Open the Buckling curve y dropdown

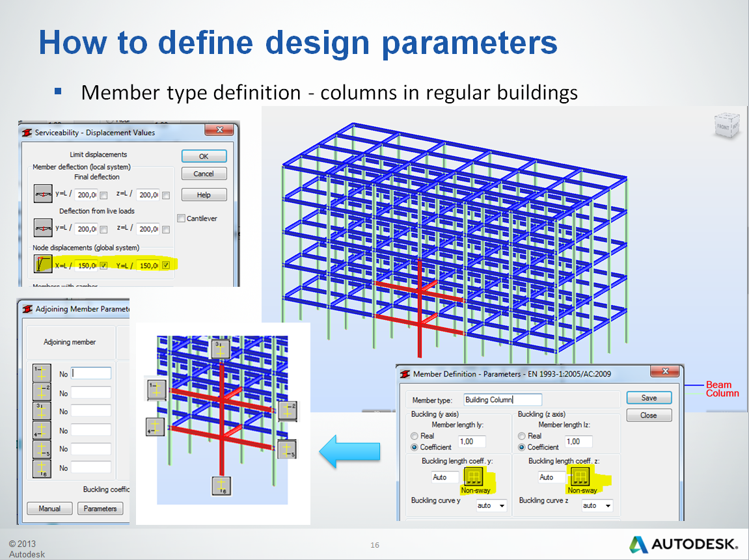pyautogui.click(x=491, y=505)
